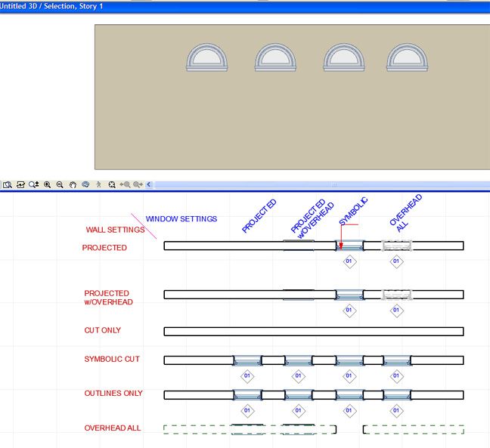Viewport: 490px width, 448px height.
Task: Click the red PROJECTED w/OVERHEAD row label
Action: click(108, 298)
